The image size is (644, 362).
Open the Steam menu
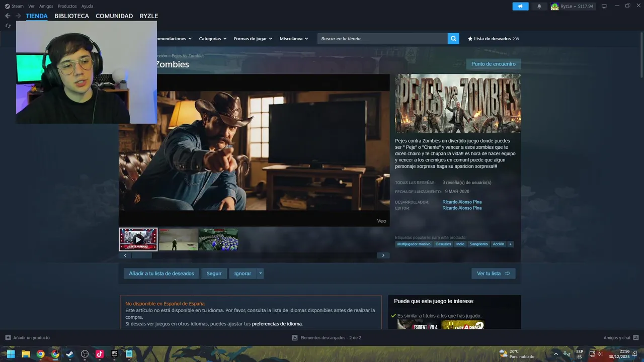pyautogui.click(x=14, y=6)
